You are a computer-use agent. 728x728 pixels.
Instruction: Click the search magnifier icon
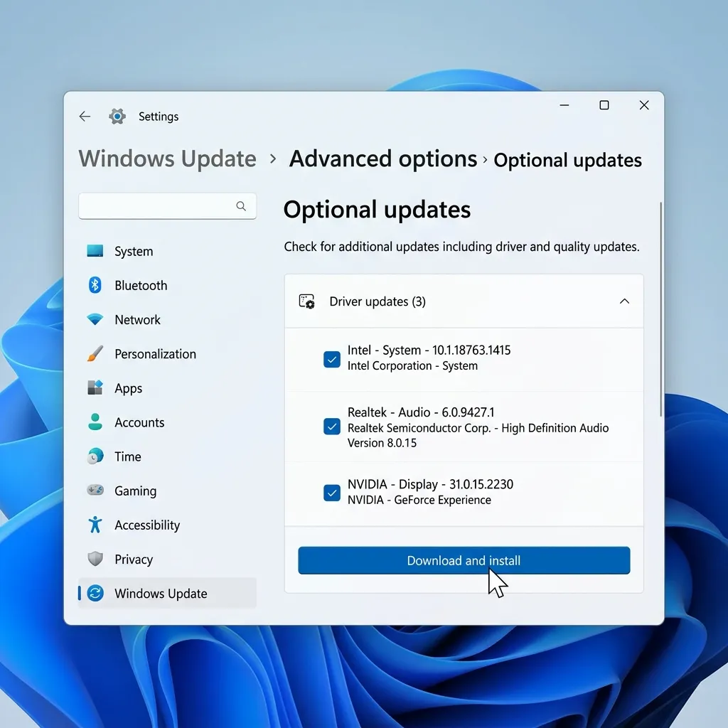(241, 205)
